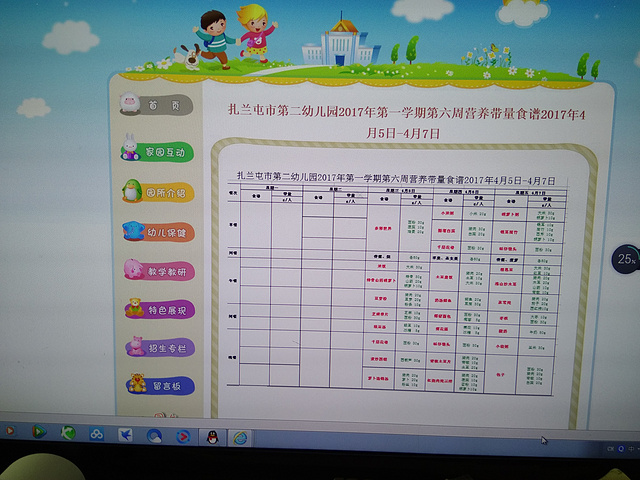Click the green 360 browser taskbar icon
Image resolution: width=640 pixels, height=480 pixels.
(68, 433)
